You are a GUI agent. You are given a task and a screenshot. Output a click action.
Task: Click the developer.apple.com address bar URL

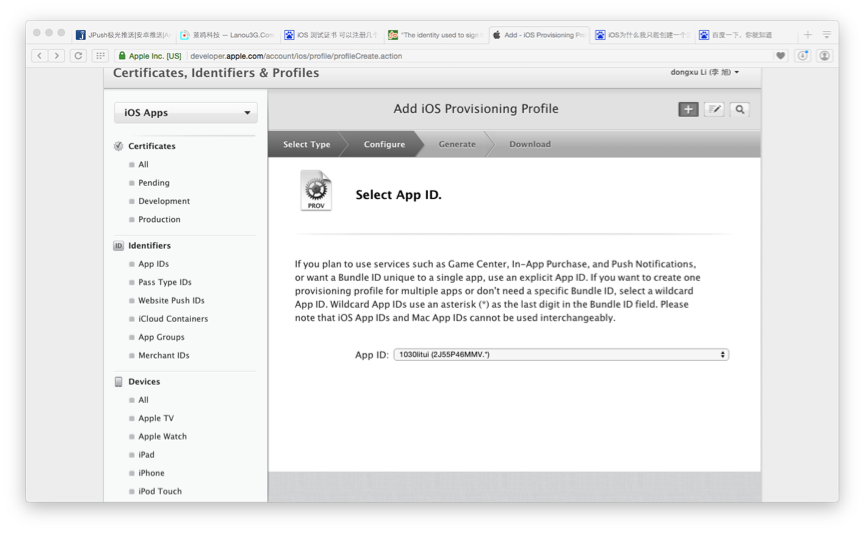296,56
